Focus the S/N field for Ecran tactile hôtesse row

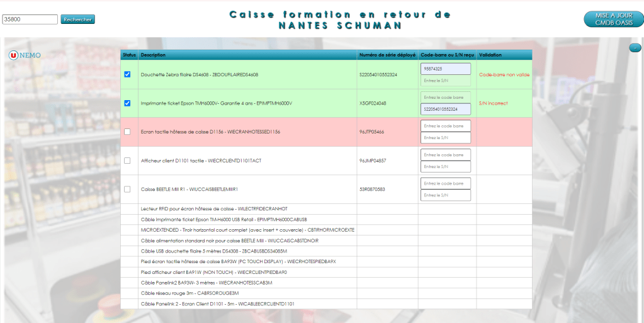[x=445, y=138]
